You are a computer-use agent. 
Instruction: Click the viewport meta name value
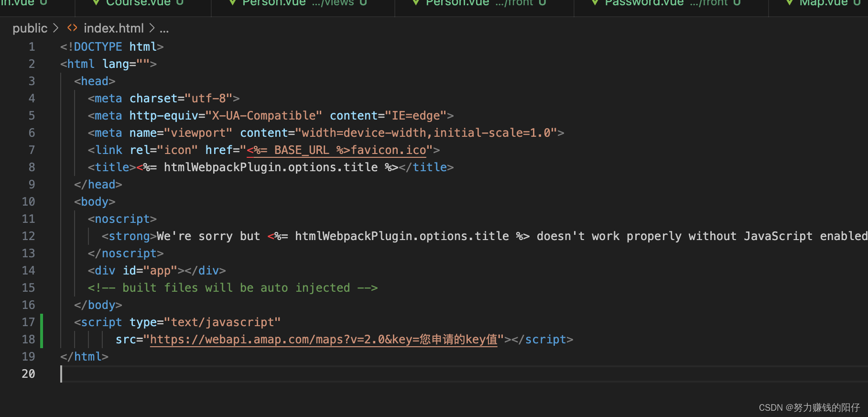tap(198, 133)
